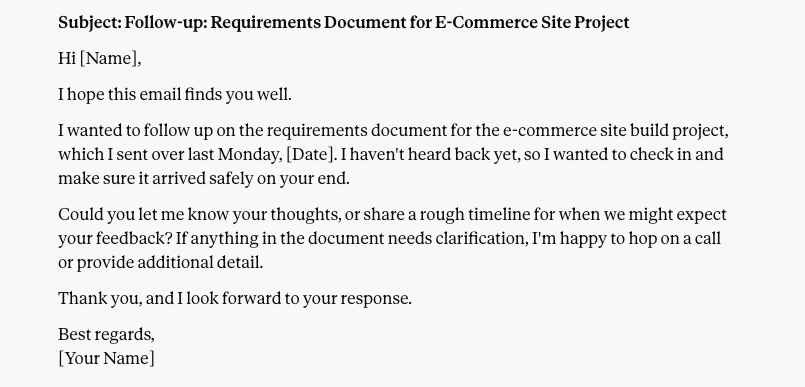Click "E-Commerce Site Project" in subject
The width and height of the screenshot is (805, 387).
coord(532,23)
